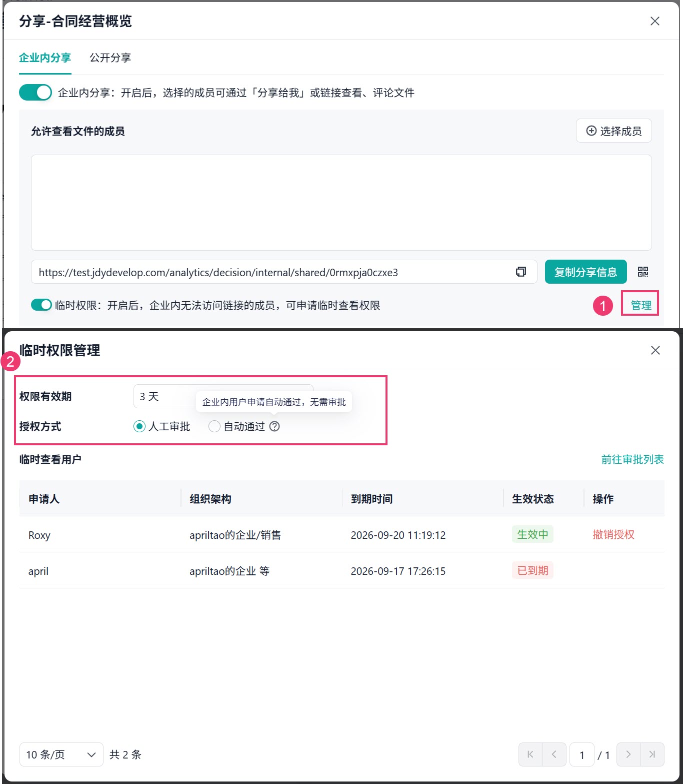Click the 生效状态 column header

[x=533, y=499]
